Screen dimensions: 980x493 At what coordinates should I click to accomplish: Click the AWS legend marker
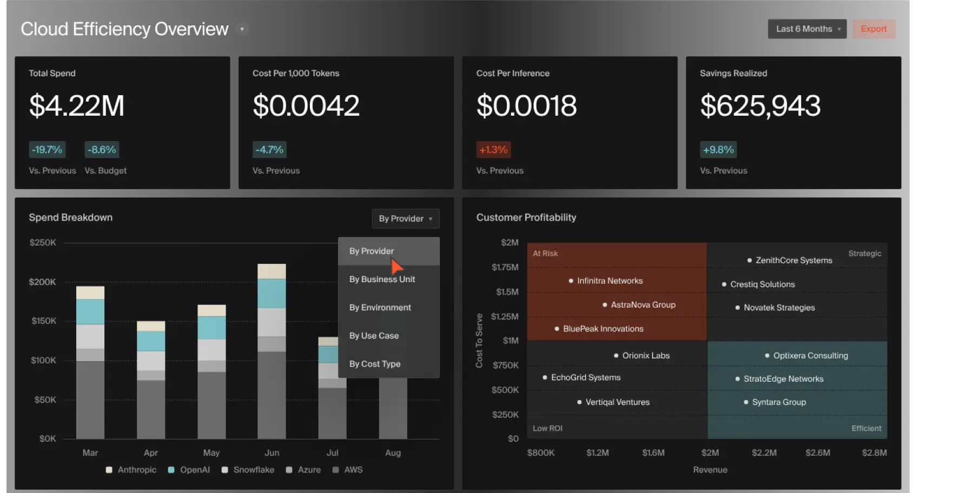pyautogui.click(x=336, y=470)
